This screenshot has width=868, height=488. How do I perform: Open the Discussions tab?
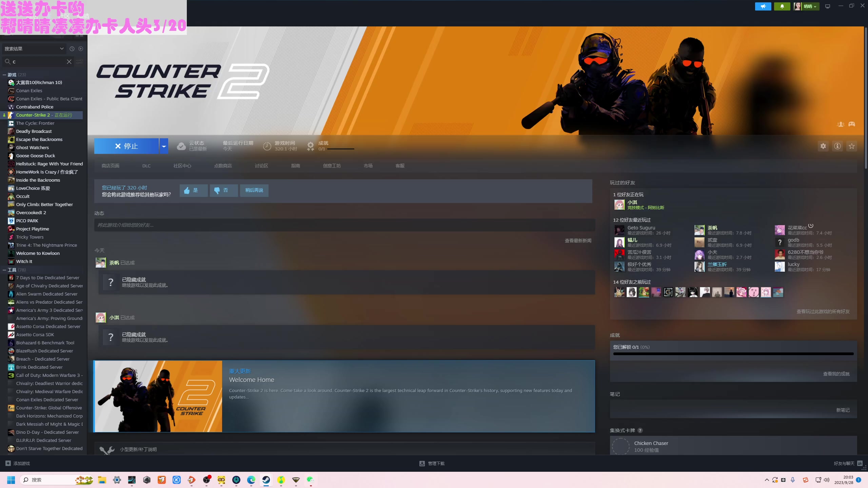261,166
